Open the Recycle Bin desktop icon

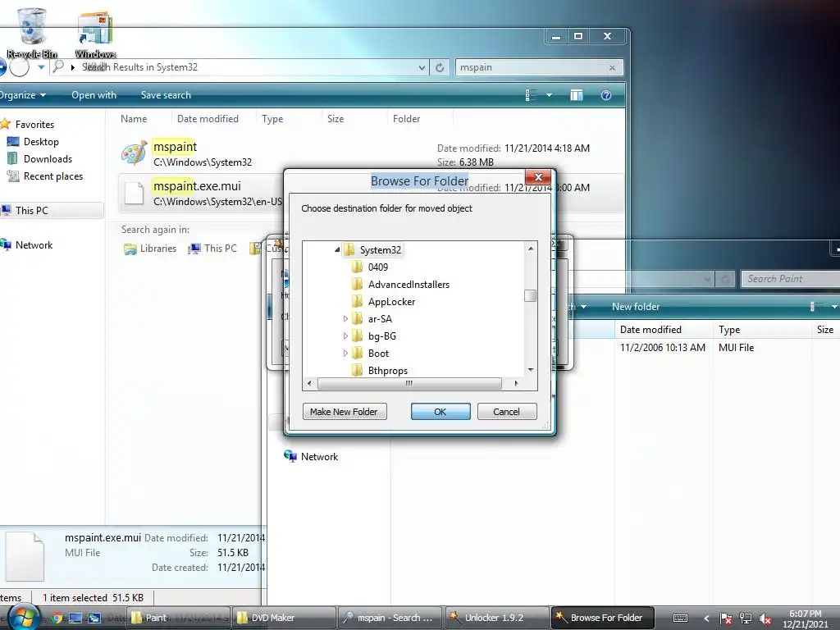point(32,32)
